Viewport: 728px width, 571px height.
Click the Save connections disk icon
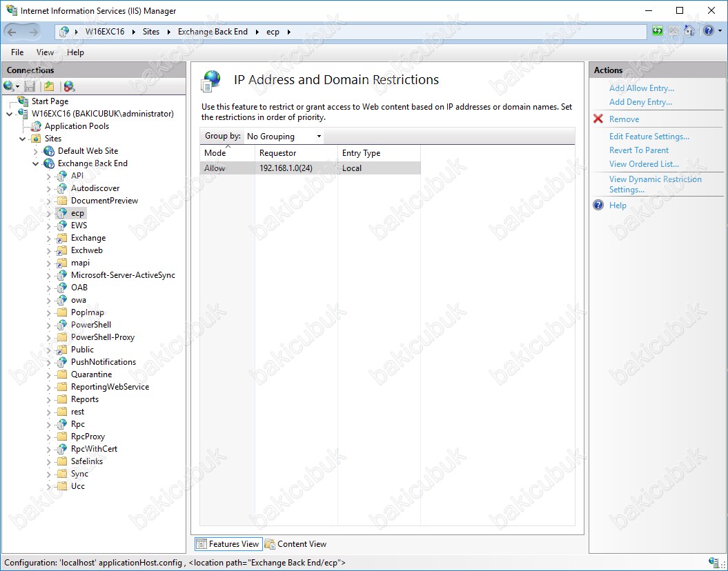tap(30, 86)
